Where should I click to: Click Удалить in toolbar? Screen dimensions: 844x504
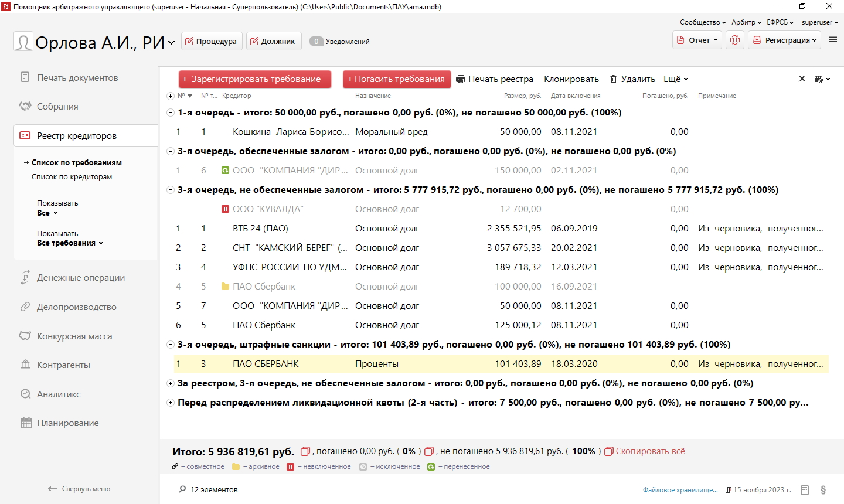[x=632, y=79]
